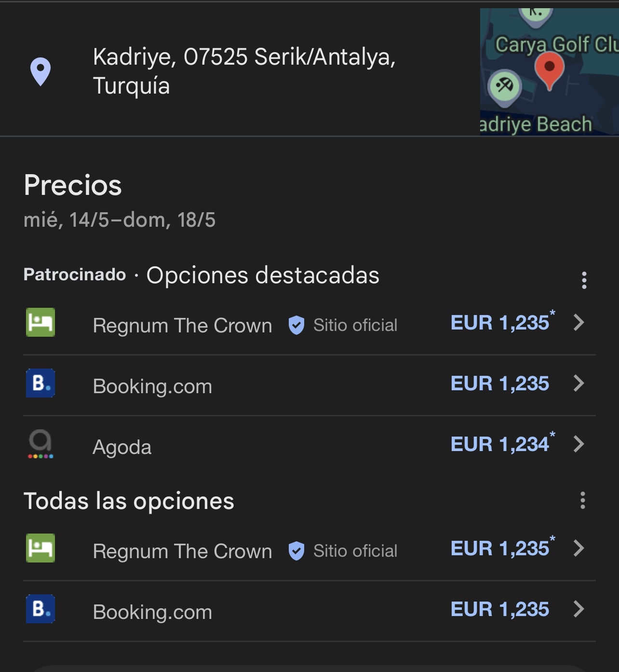619x672 pixels.
Task: Open address Kadriye, 07525 Serik/Antalya
Action: (244, 71)
